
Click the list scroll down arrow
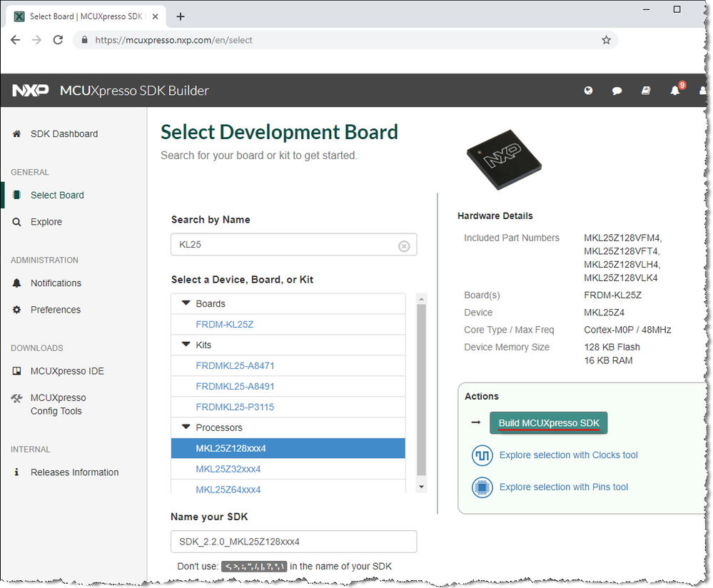pos(421,487)
